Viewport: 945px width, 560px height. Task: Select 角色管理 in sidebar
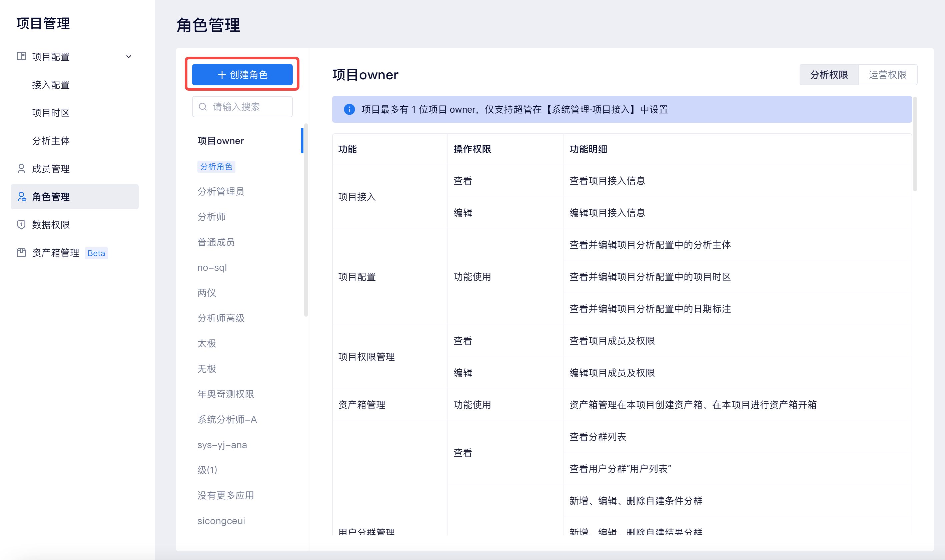75,197
